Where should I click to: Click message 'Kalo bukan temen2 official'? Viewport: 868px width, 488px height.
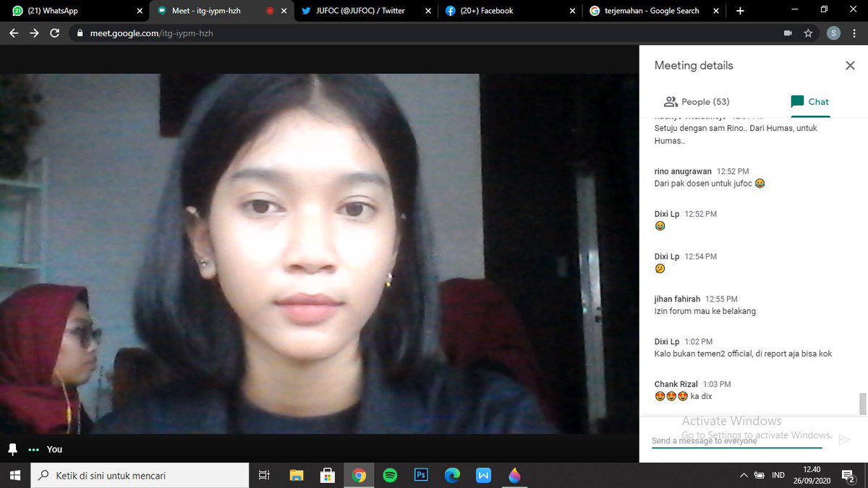tap(743, 354)
